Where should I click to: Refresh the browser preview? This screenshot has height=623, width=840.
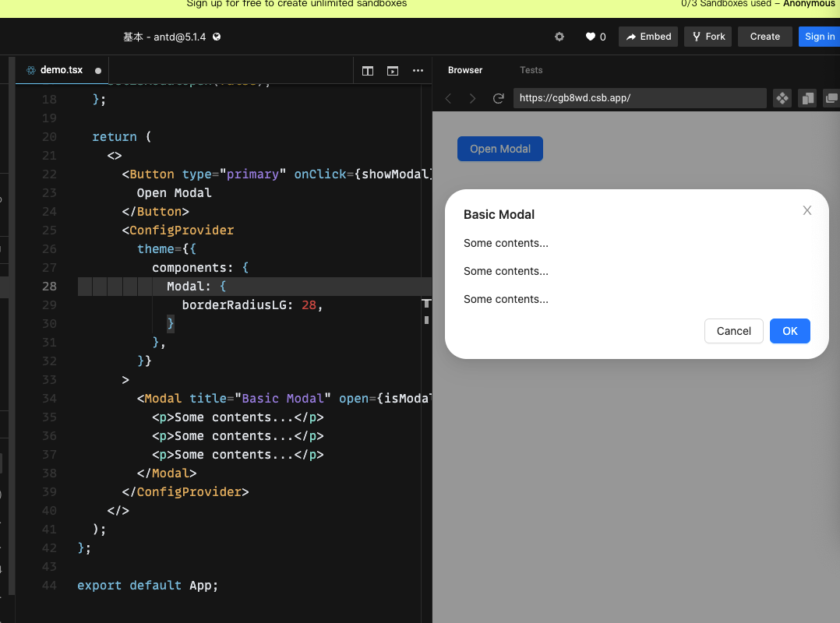point(499,98)
